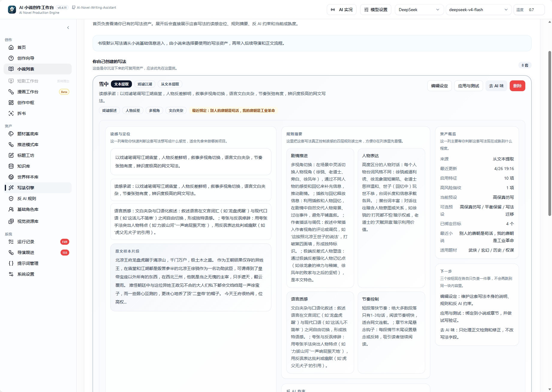Click the 戏谑江湖 tag
Image resolution: width=552 pixels, height=392 pixels.
tap(145, 84)
